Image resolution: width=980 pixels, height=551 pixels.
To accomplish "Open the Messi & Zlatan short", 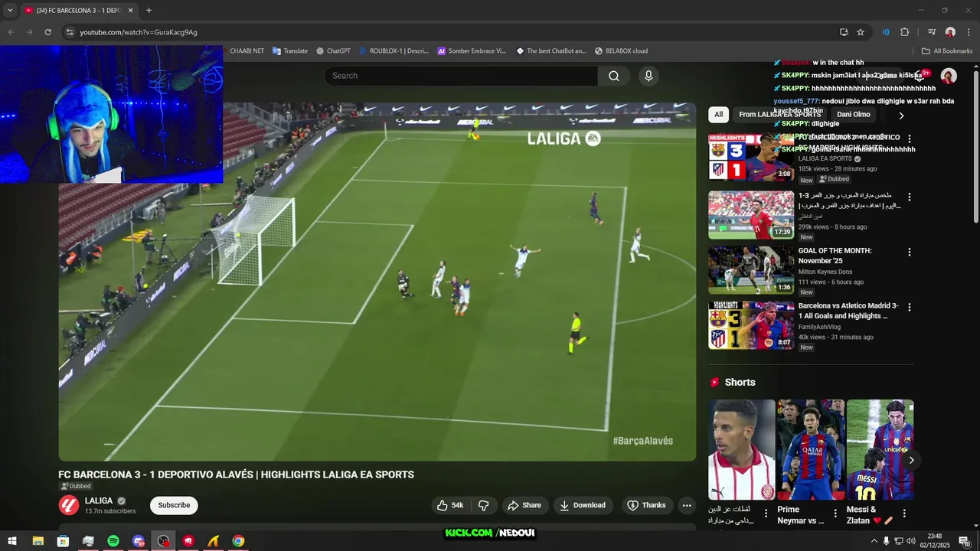I will click(x=880, y=450).
